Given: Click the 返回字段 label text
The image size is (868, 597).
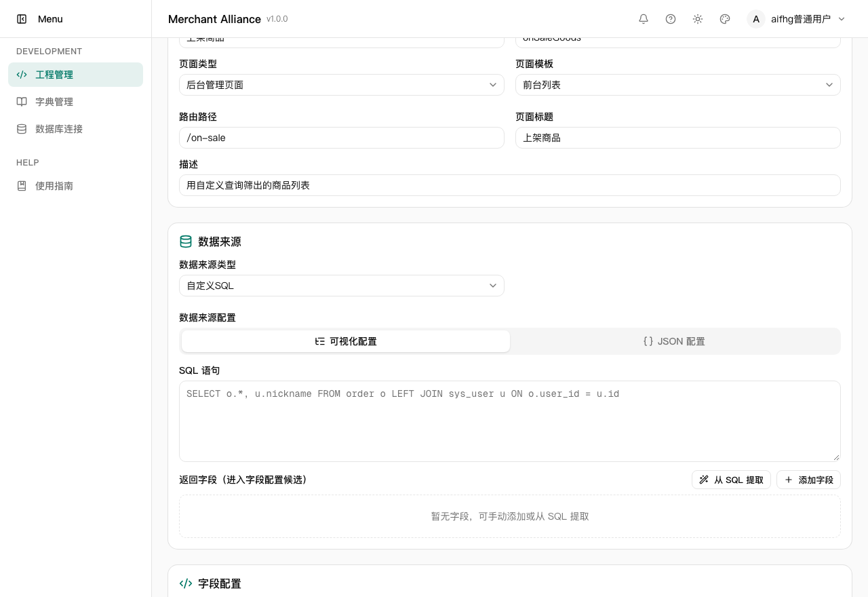Looking at the screenshot, I should coord(243,480).
